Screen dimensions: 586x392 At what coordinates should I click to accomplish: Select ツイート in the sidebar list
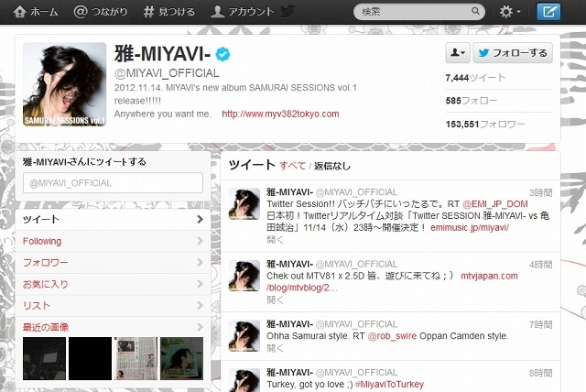tap(113, 220)
